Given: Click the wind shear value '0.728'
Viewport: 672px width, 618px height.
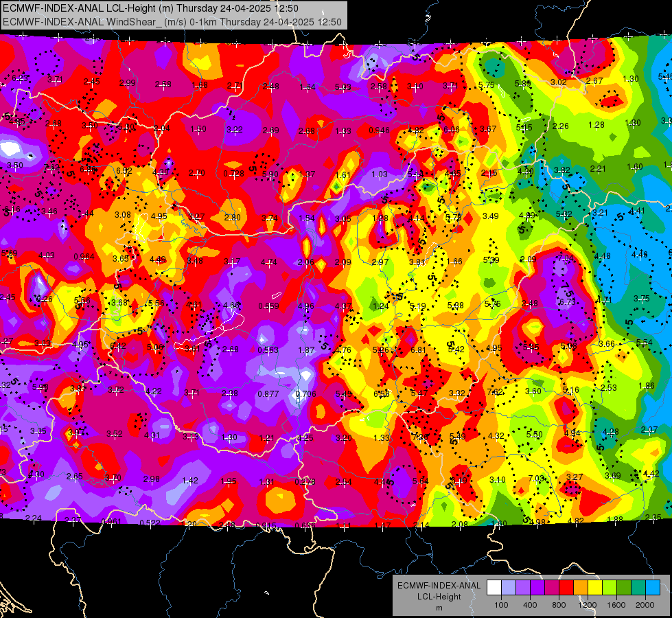Looking at the screenshot, I should pyautogui.click(x=234, y=173).
